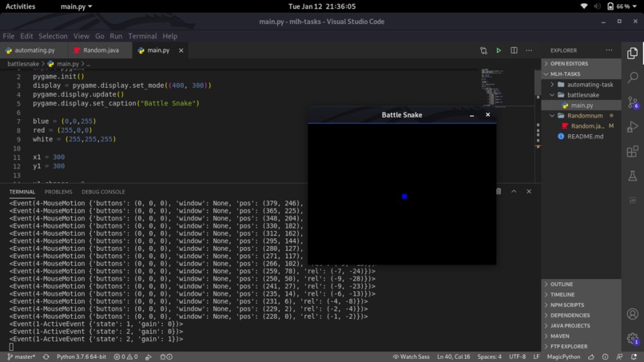Click Watch Sass in status bar
The height and width of the screenshot is (362, 644).
[x=411, y=356]
